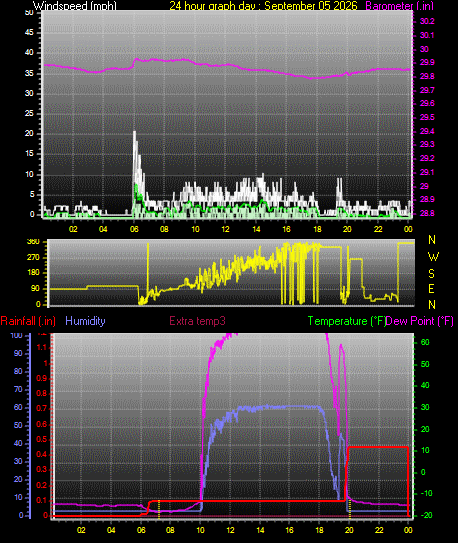The width and height of the screenshot is (458, 543).
Task: Click the 06 hour label under windspeed chart
Action: [x=134, y=229]
